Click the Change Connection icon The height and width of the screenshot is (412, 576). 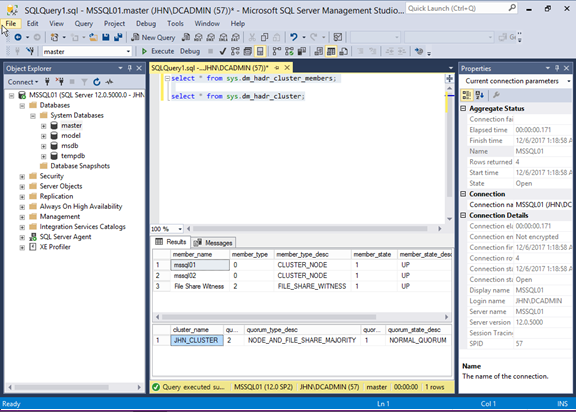[30, 51]
